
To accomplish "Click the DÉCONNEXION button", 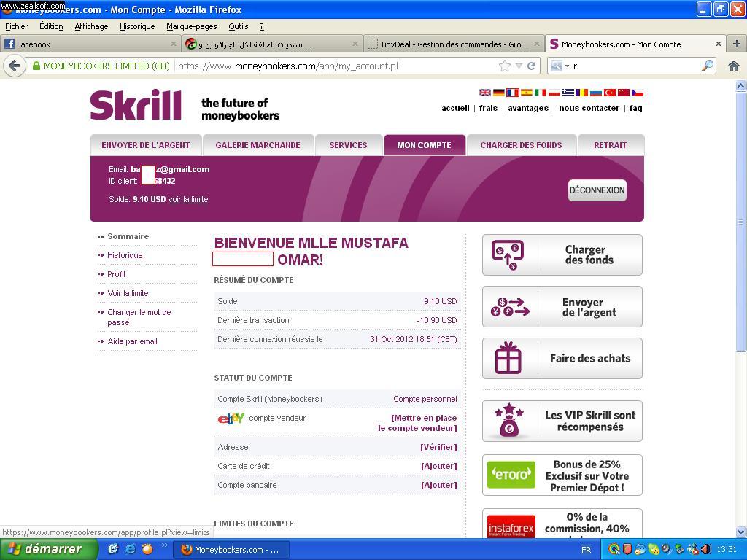I will pyautogui.click(x=597, y=190).
